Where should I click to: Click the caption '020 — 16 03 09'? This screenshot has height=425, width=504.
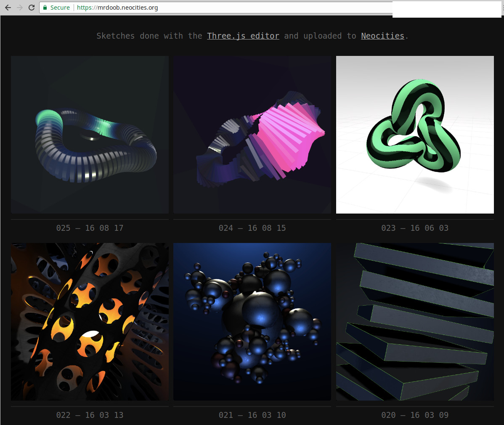click(415, 415)
